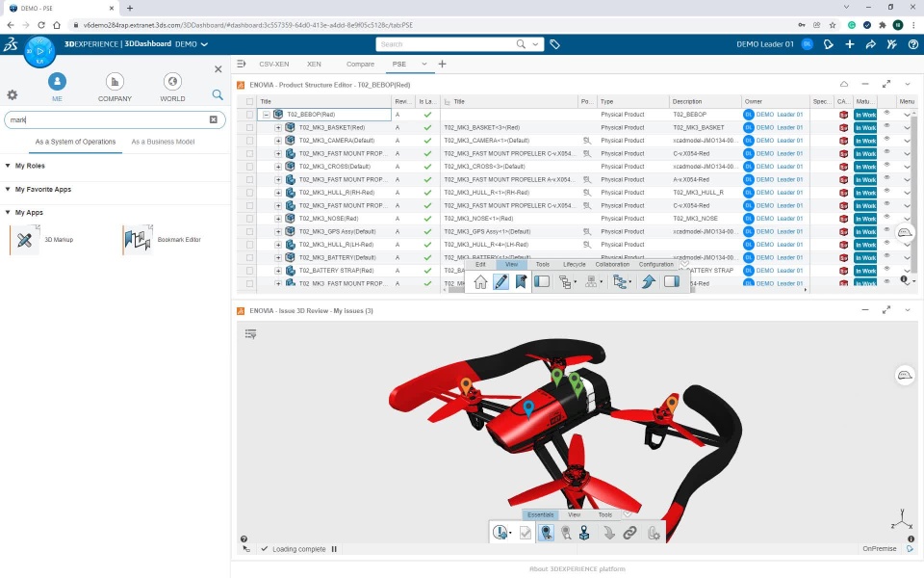
Task: Collapse the T02_BEBOP(Red) tree node
Action: (267, 115)
